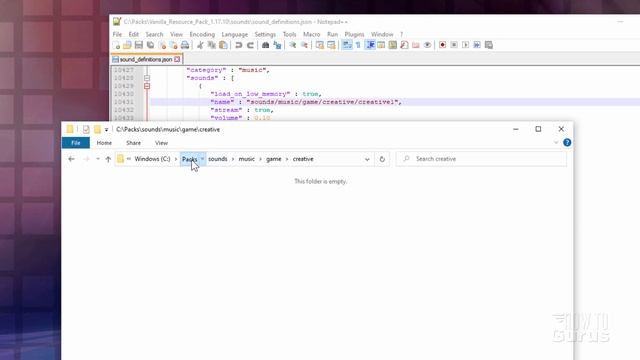Click the macro Playback button
Screen dimensions: 640x360
465,45
